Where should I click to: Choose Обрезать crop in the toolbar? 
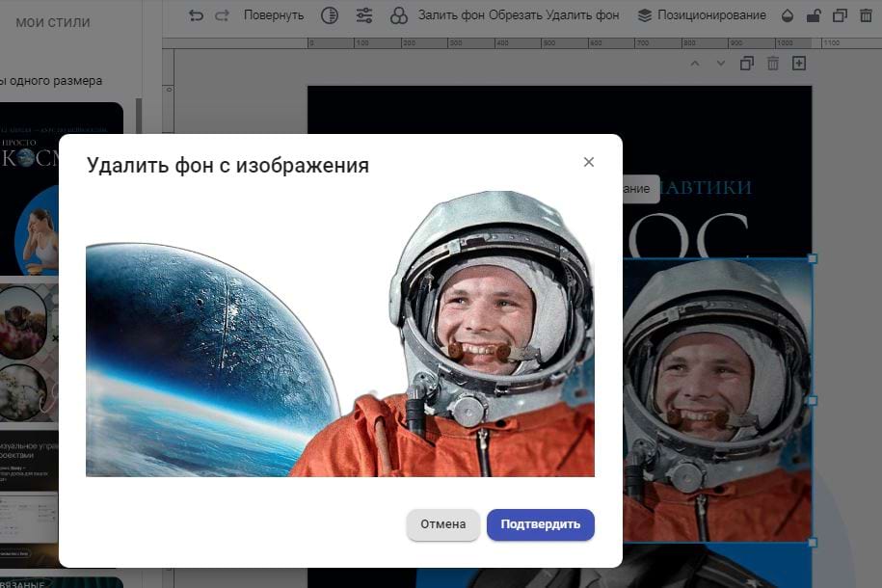click(516, 15)
